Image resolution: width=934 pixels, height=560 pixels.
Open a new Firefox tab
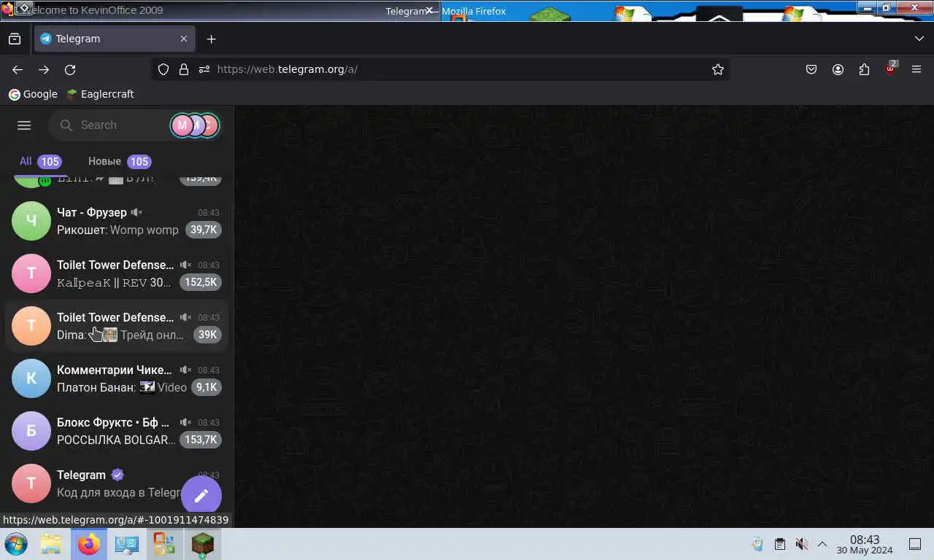[x=211, y=39]
